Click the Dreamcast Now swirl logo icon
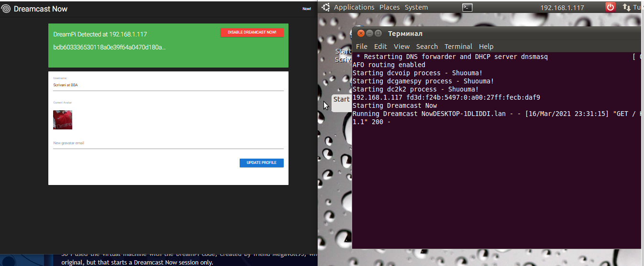Screen dimensions: 644x266 (6, 9)
